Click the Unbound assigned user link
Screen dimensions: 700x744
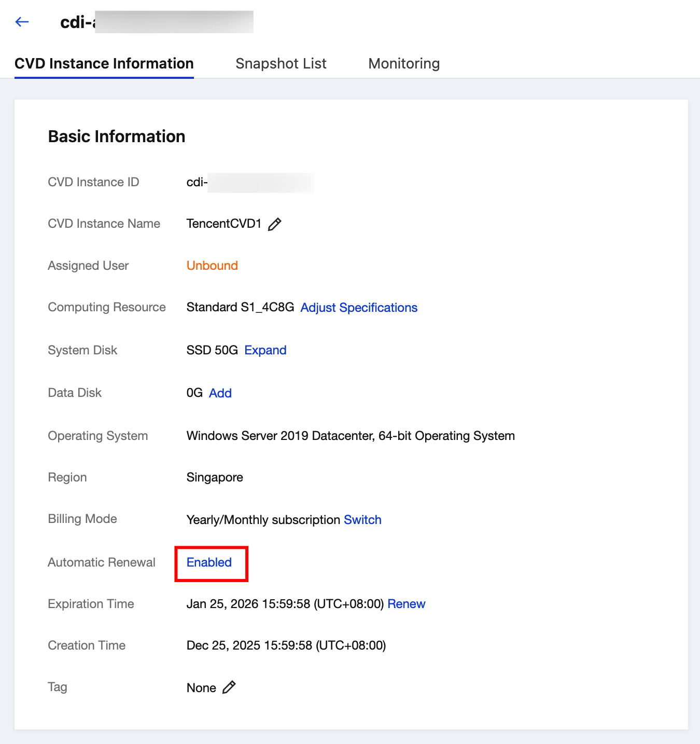point(212,266)
